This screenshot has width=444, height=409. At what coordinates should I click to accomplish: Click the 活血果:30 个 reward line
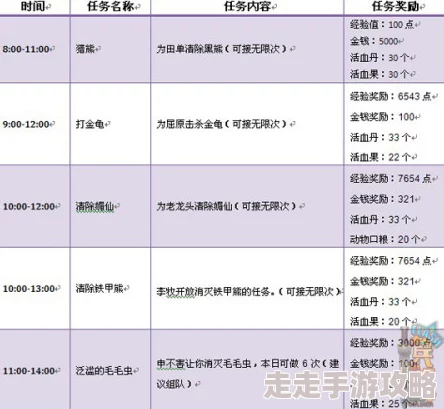pyautogui.click(x=380, y=74)
